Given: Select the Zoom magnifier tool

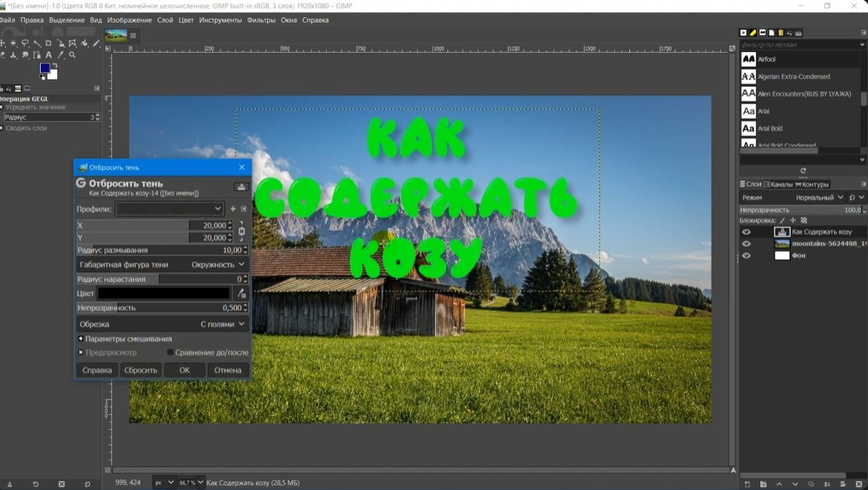Looking at the screenshot, I should click(72, 55).
